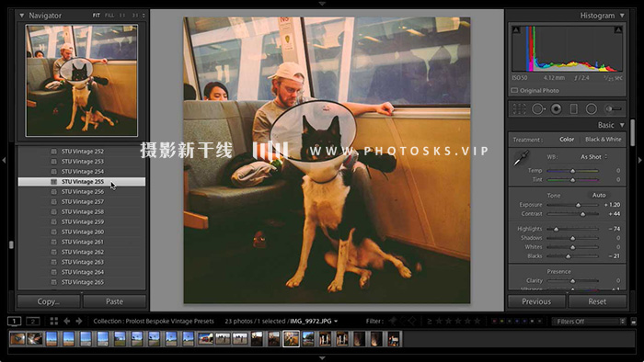Open the WB As Shot dropdown
Screen dimensions: 644x362
click(593, 156)
